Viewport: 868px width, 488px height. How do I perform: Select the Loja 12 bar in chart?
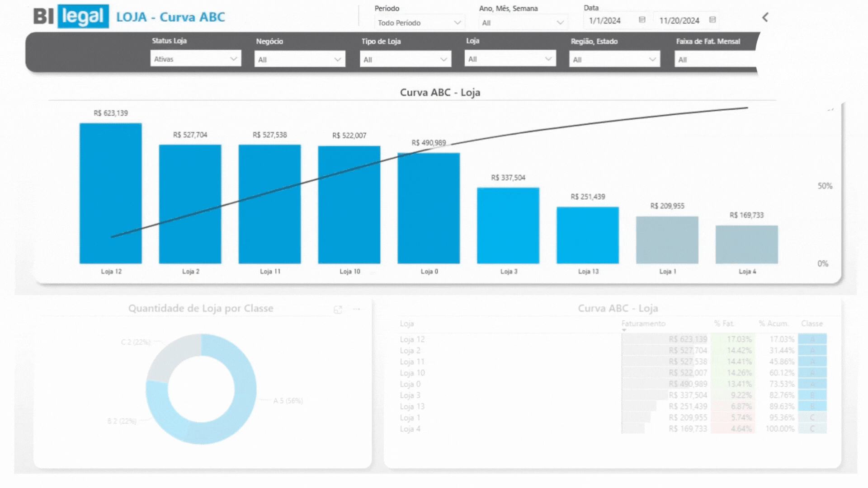pyautogui.click(x=111, y=193)
